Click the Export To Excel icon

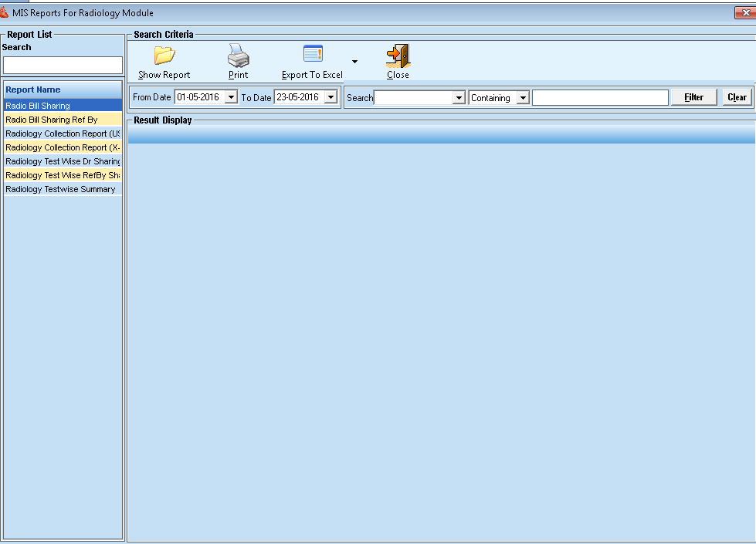coord(312,54)
